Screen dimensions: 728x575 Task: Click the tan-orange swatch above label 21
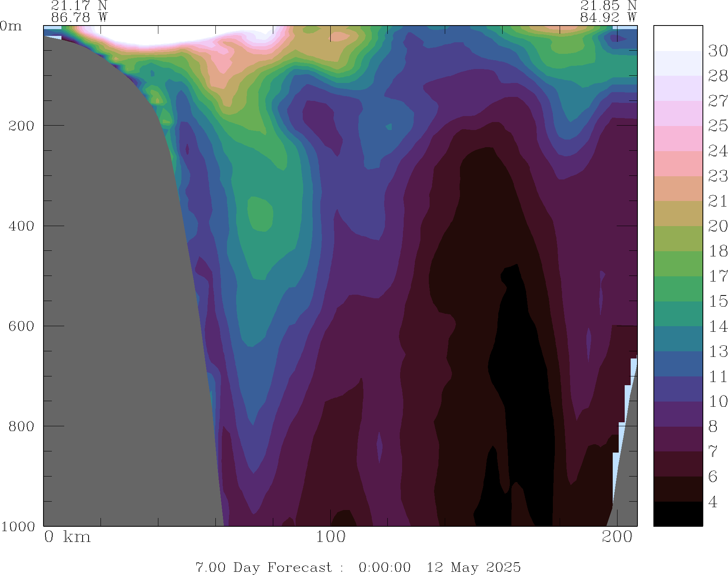[678, 189]
